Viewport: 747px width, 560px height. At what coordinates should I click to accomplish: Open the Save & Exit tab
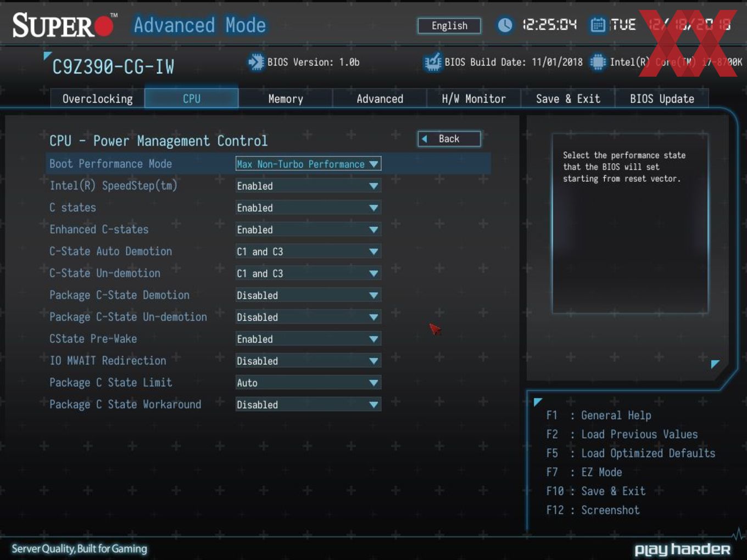coord(568,99)
